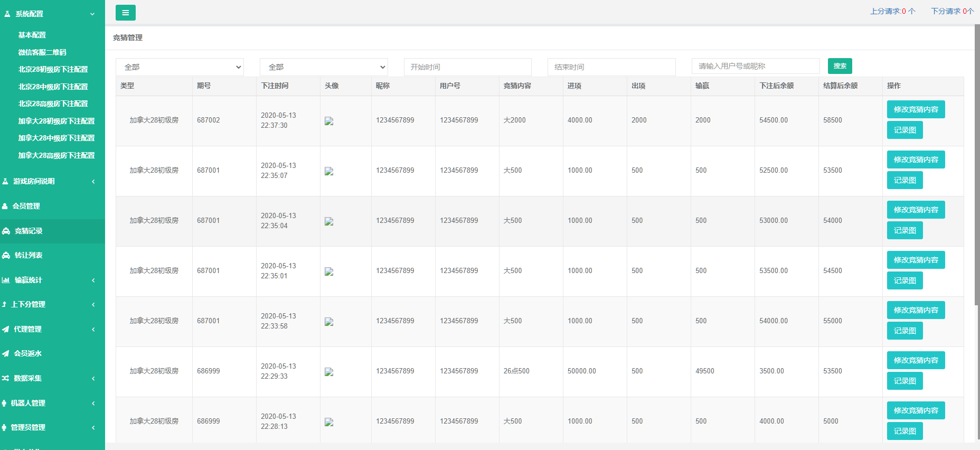
Task: Click the vertical page scrollbar
Action: coord(977,164)
